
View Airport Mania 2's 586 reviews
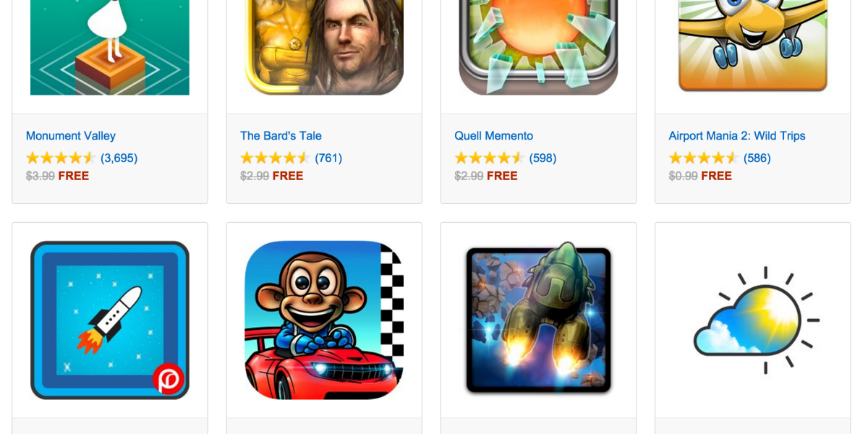(757, 158)
